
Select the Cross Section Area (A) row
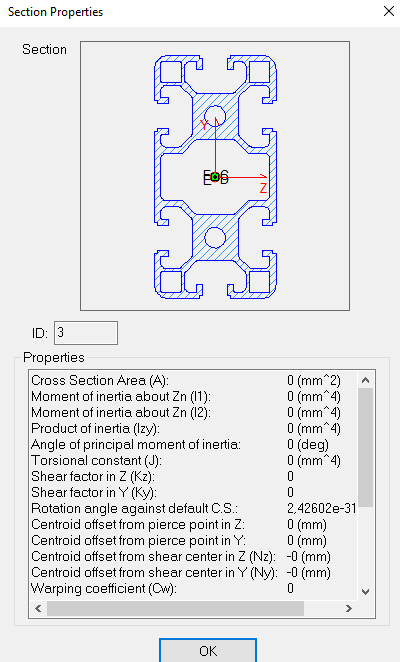coord(193,380)
